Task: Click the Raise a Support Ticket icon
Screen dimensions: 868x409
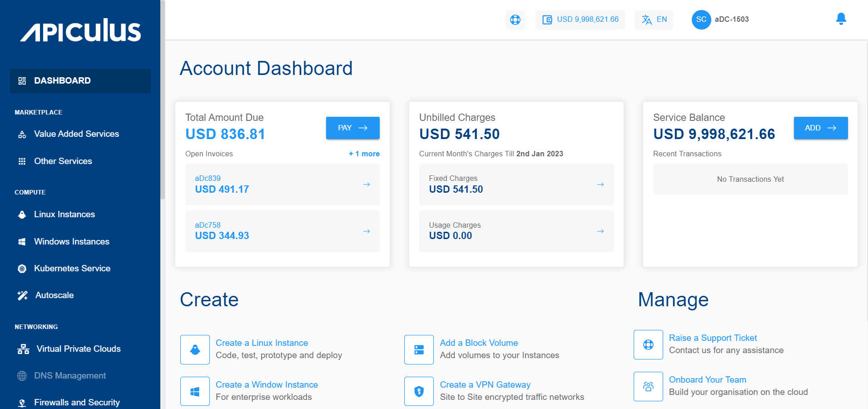Action: [x=648, y=344]
